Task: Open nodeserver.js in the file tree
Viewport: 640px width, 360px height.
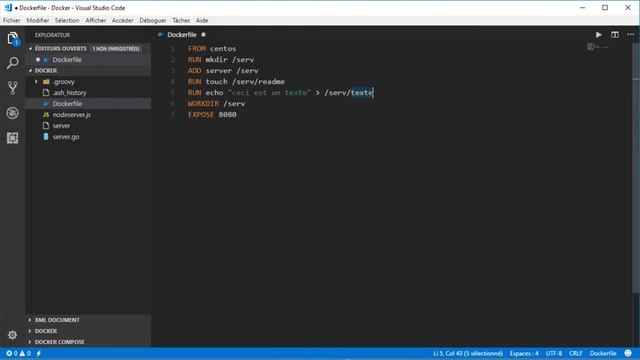Action: pyautogui.click(x=72, y=115)
